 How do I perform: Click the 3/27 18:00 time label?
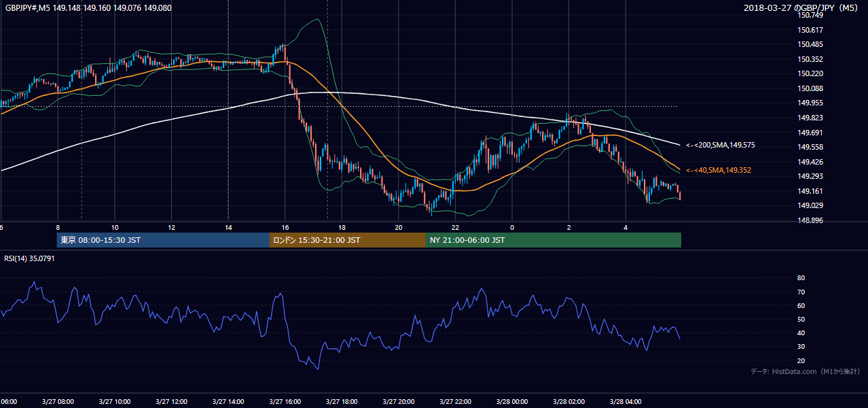[x=342, y=402]
